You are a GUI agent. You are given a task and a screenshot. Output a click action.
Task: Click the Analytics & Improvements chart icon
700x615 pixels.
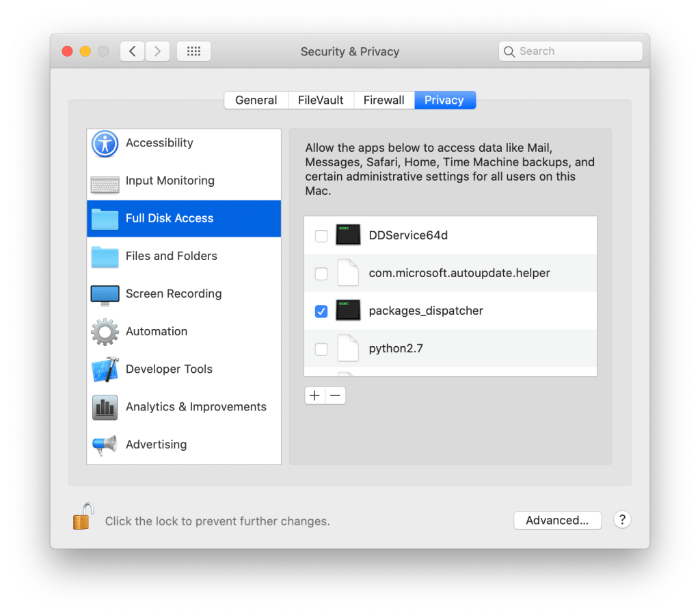105,407
